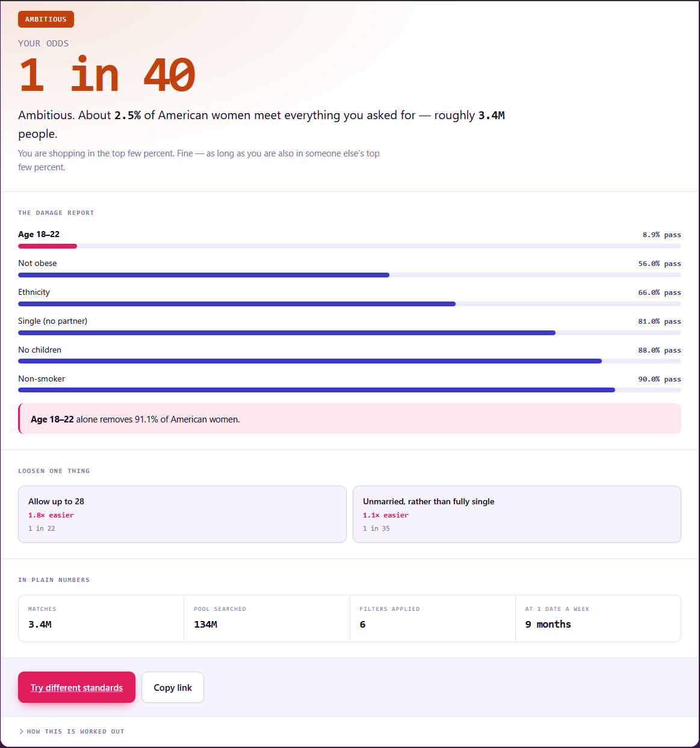Screen dimensions: 700x748
Task: Click the 'No children' label
Action: coord(40,350)
